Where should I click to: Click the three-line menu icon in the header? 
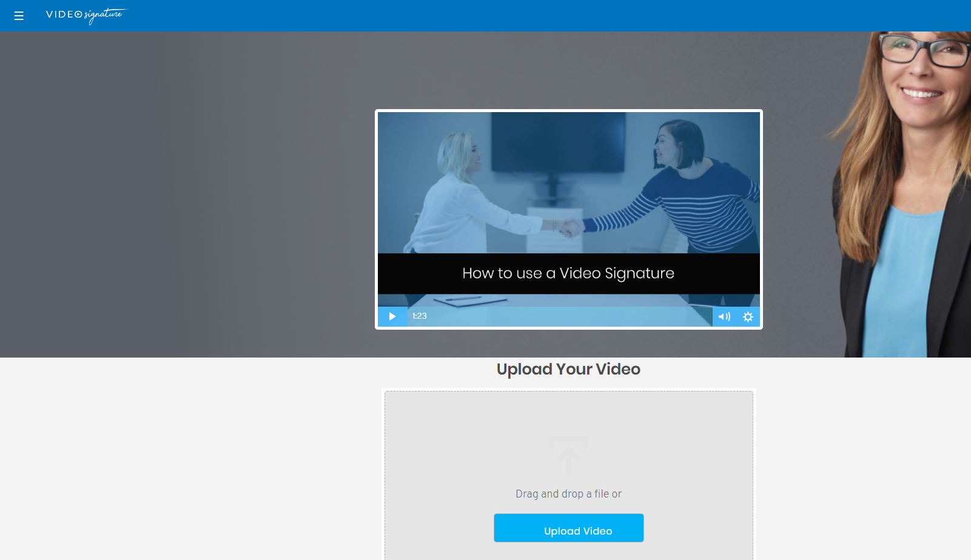(x=19, y=16)
